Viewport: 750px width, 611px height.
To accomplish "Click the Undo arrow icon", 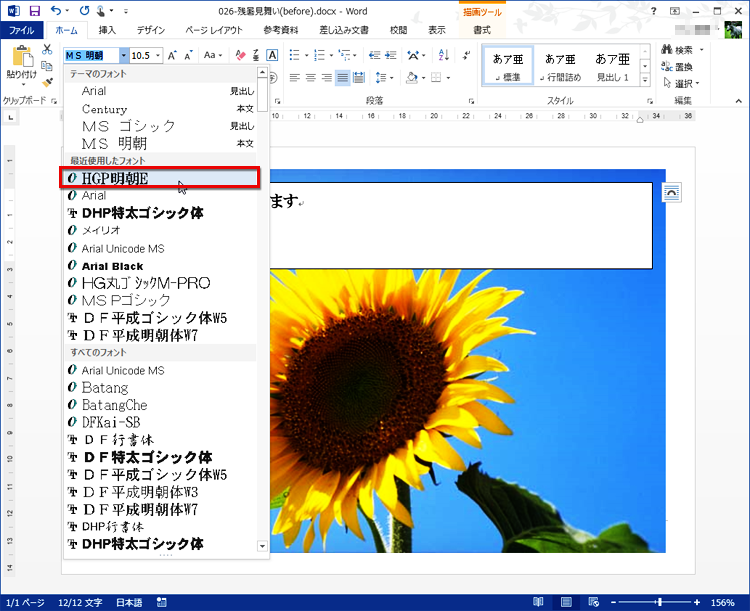I will point(56,11).
